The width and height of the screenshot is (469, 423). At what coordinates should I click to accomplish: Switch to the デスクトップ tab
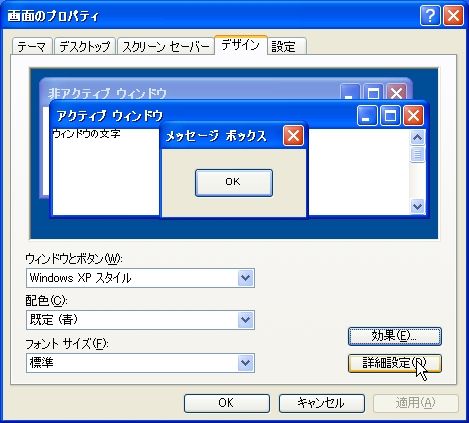tap(85, 46)
